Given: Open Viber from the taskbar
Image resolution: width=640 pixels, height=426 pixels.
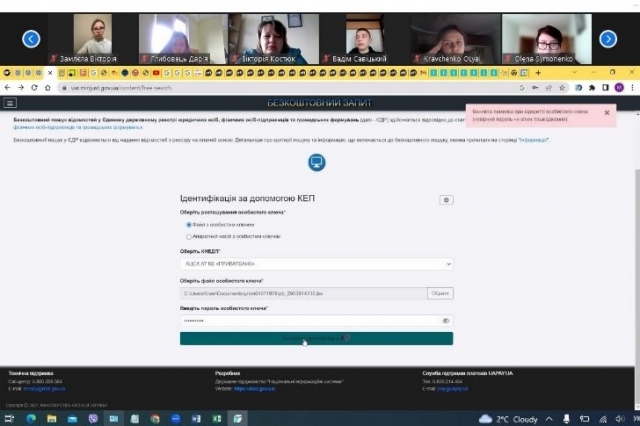Looking at the screenshot, I should (93, 419).
